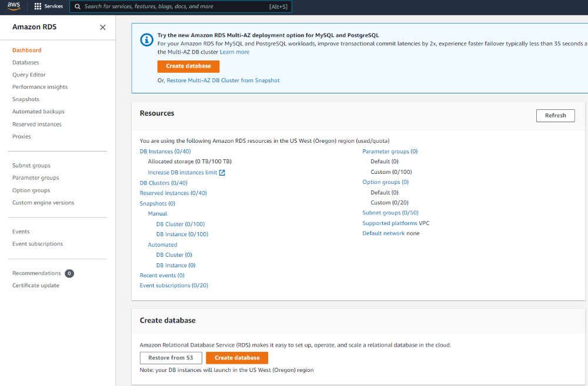Click Custom (0/100) parameter groups text
The image size is (588, 386).
tap(391, 172)
